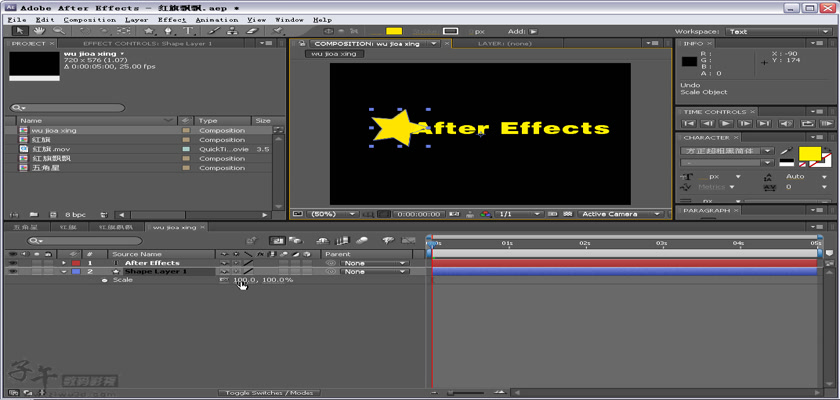Select the Brush tool
Viewport: 840px width, 400px height.
tap(214, 31)
